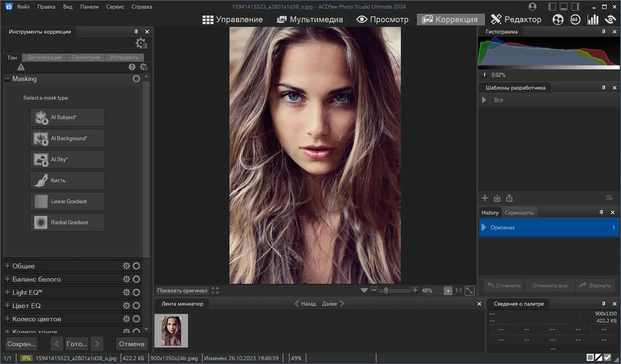
Task: Click the zoom slider handle
Action: (x=386, y=290)
